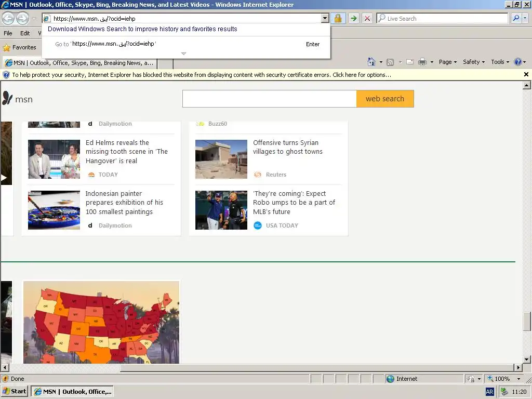Click the Ed Helms article thumbnail

(54, 159)
